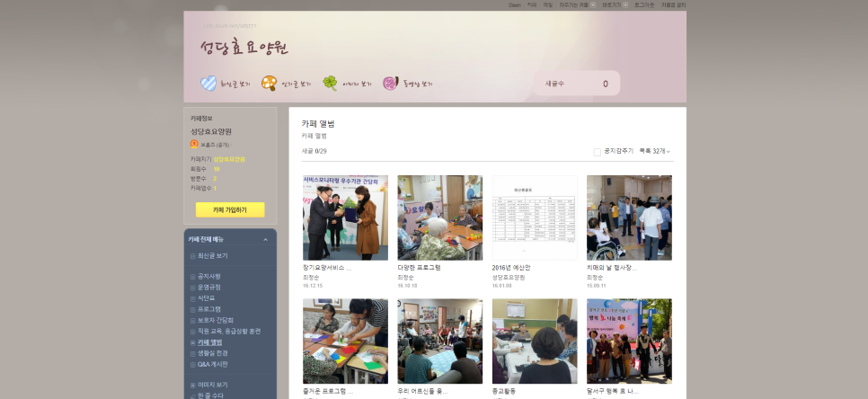Viewport: 868px width, 399px height.
Task: Click the clover icon for 이미지 보기
Action: coord(330,84)
